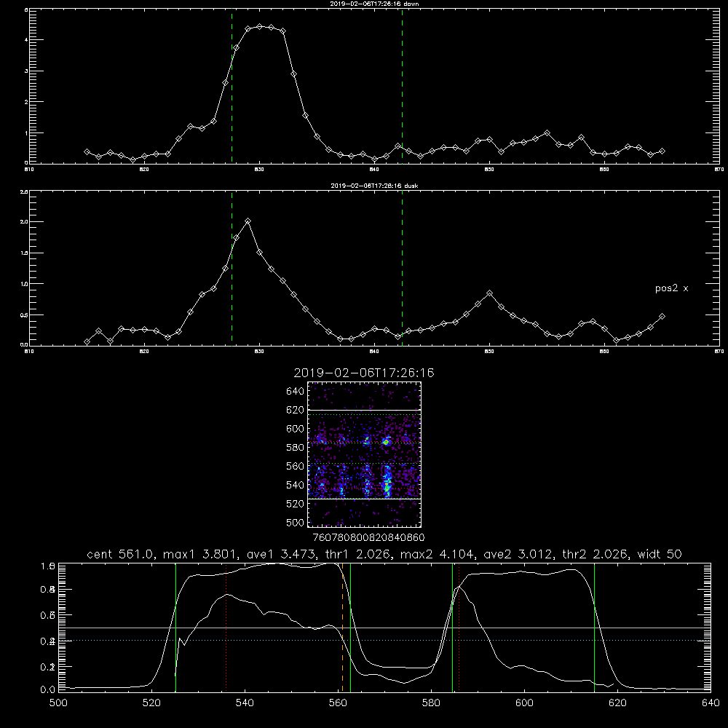Click x-axis label 640 of the bottom profile plot
This screenshot has width=728, height=728.
click(x=711, y=703)
